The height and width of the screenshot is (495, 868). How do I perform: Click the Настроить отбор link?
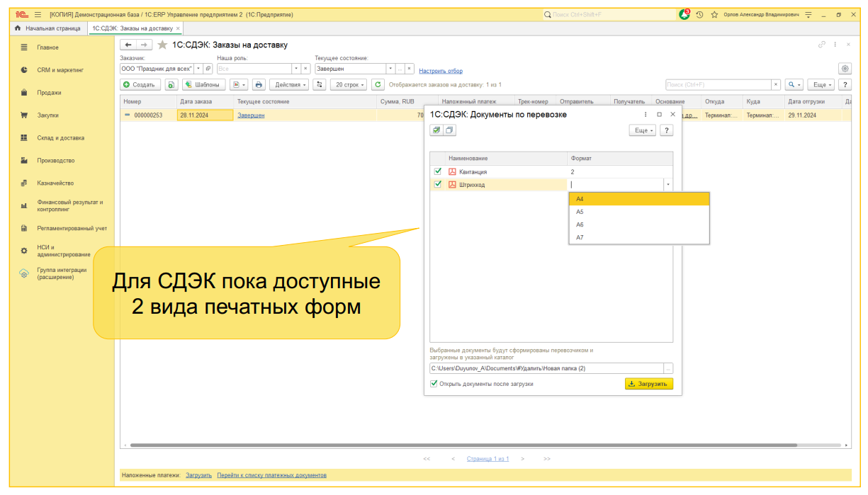point(440,71)
